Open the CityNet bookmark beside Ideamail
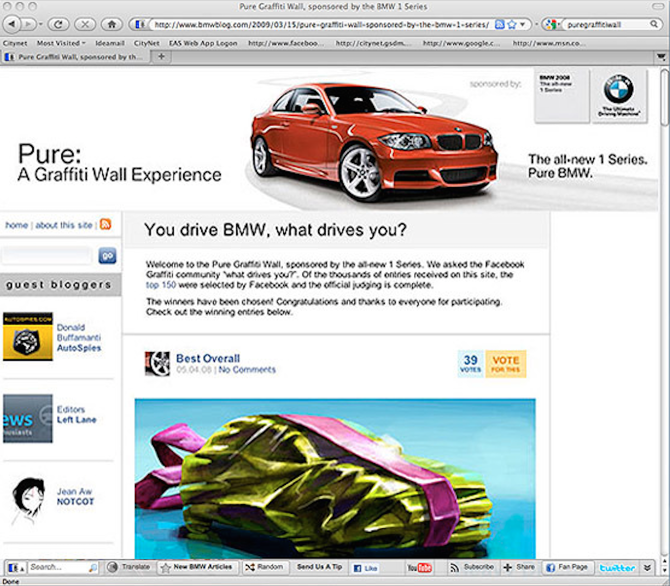Image resolution: width=670 pixels, height=586 pixels. 147,43
